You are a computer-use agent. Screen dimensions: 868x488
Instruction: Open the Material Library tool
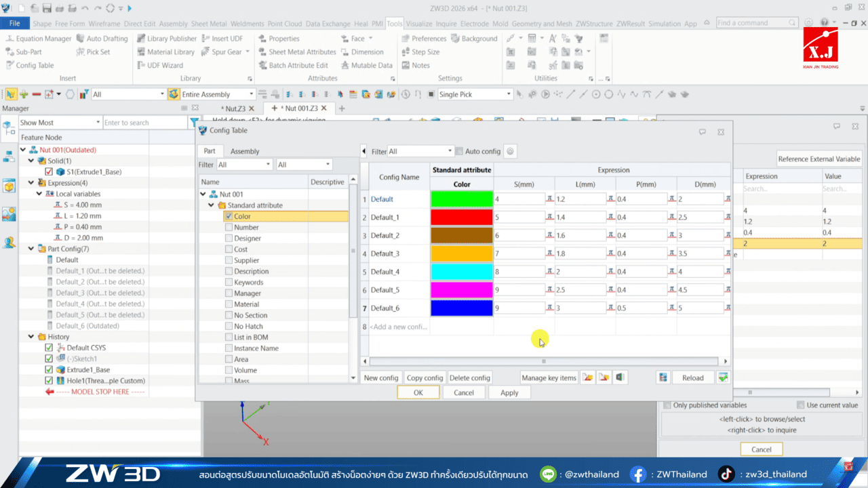click(x=171, y=52)
